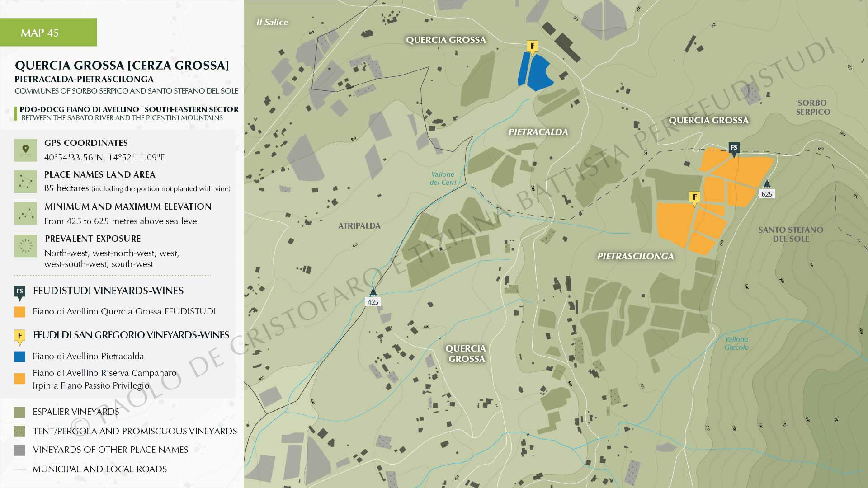Click the blue Pietracalda vineyard on map
The width and height of the screenshot is (868, 488).
pos(538,75)
